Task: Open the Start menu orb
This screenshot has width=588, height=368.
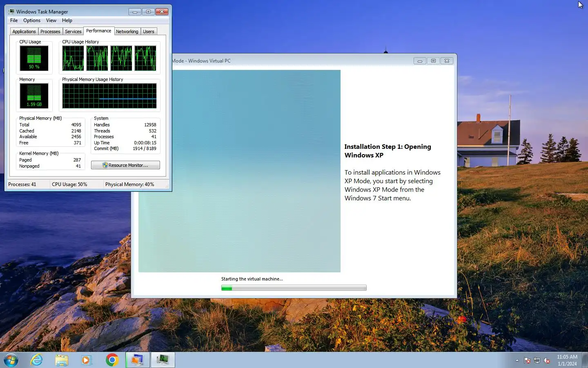Action: 11,360
